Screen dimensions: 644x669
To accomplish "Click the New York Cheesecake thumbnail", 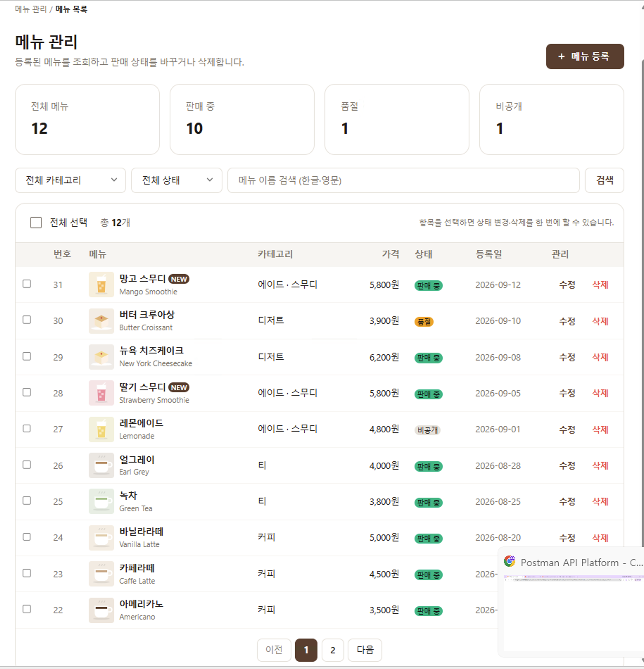I will pyautogui.click(x=101, y=357).
